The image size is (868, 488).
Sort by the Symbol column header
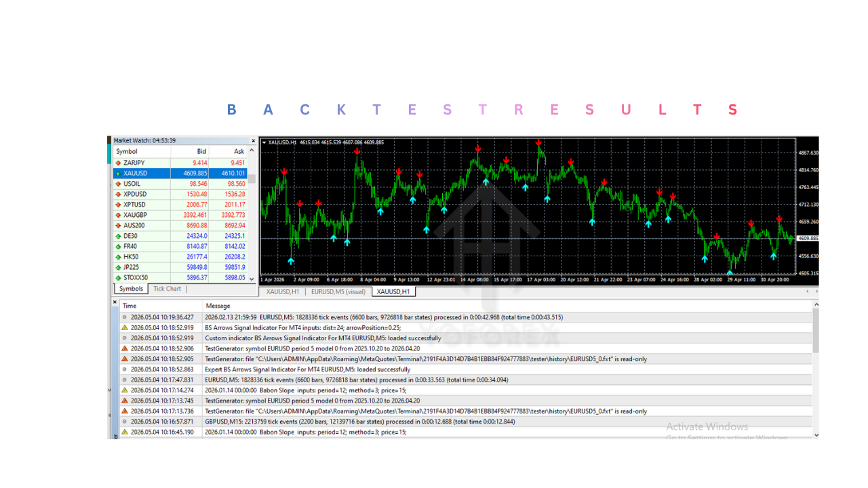click(142, 152)
